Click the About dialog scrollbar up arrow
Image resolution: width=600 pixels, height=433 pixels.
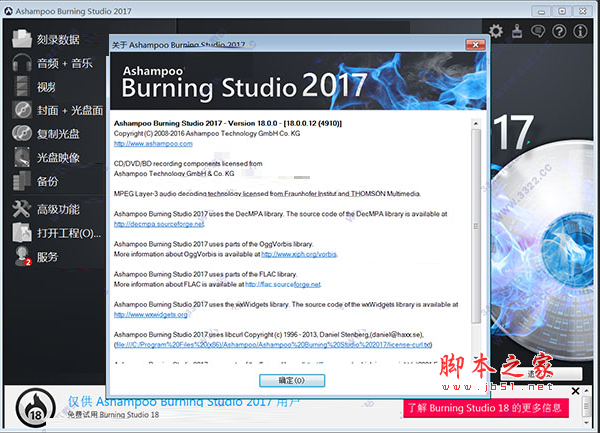[x=476, y=124]
